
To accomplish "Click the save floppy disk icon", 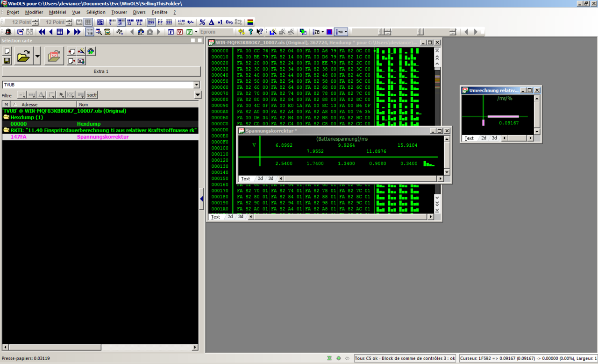I will 7,61.
